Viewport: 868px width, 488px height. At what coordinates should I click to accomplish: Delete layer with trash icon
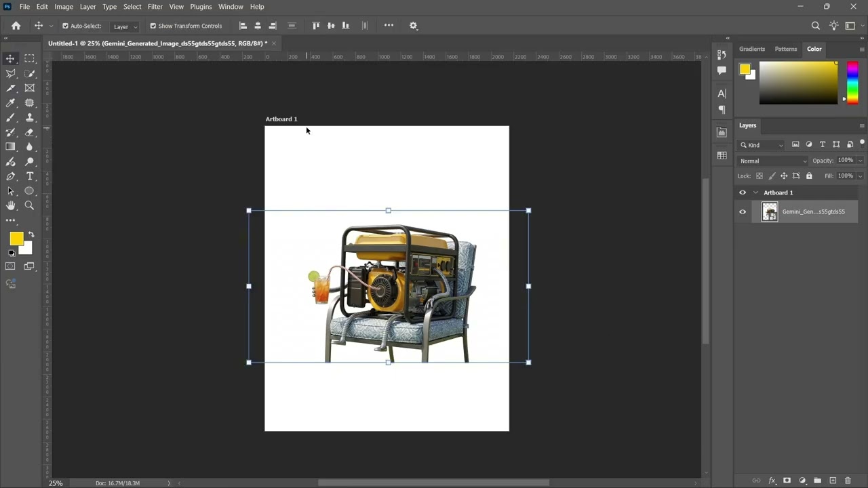(x=848, y=481)
